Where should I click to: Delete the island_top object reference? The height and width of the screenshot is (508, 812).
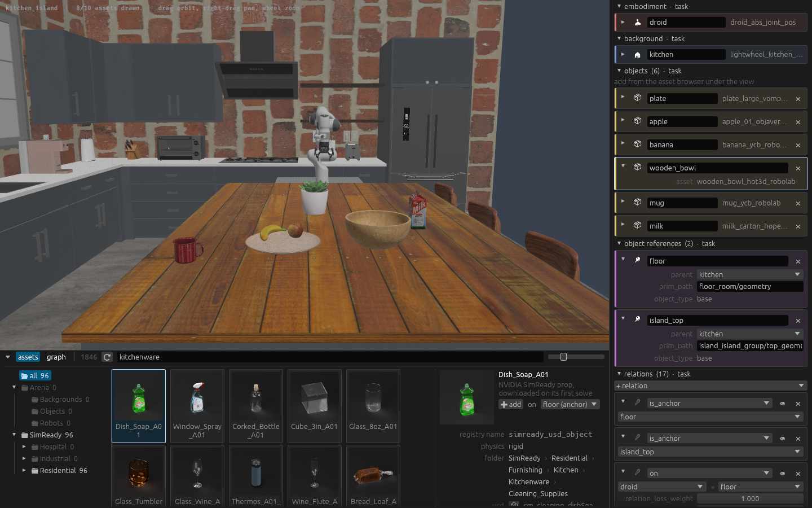tap(798, 321)
